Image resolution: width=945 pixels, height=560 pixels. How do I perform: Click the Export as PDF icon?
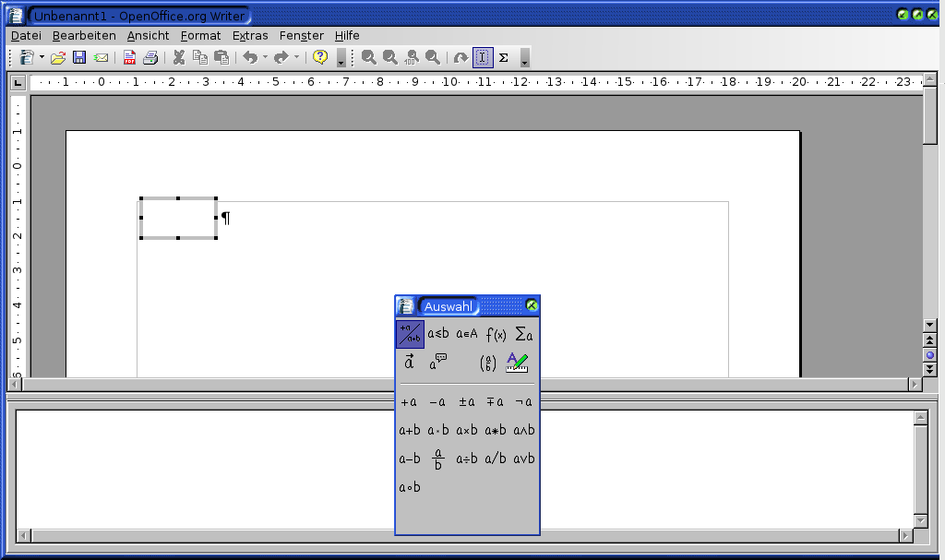(x=129, y=58)
